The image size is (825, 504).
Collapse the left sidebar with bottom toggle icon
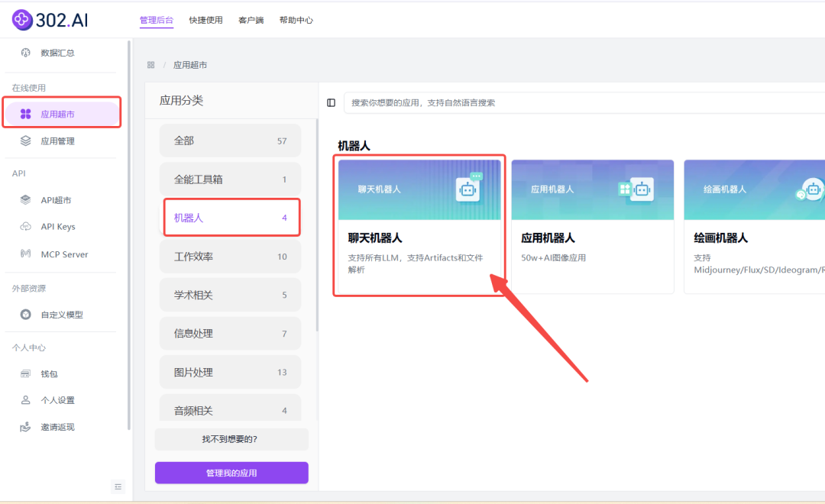click(118, 486)
